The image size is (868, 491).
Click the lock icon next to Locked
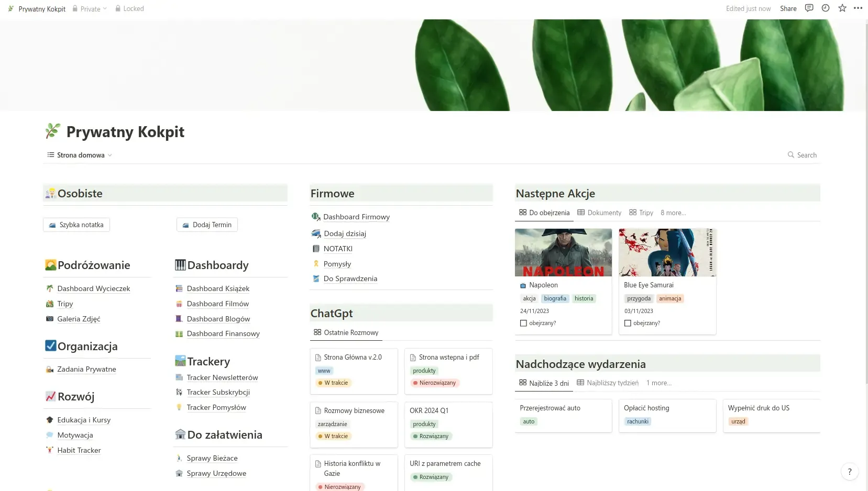(118, 8)
